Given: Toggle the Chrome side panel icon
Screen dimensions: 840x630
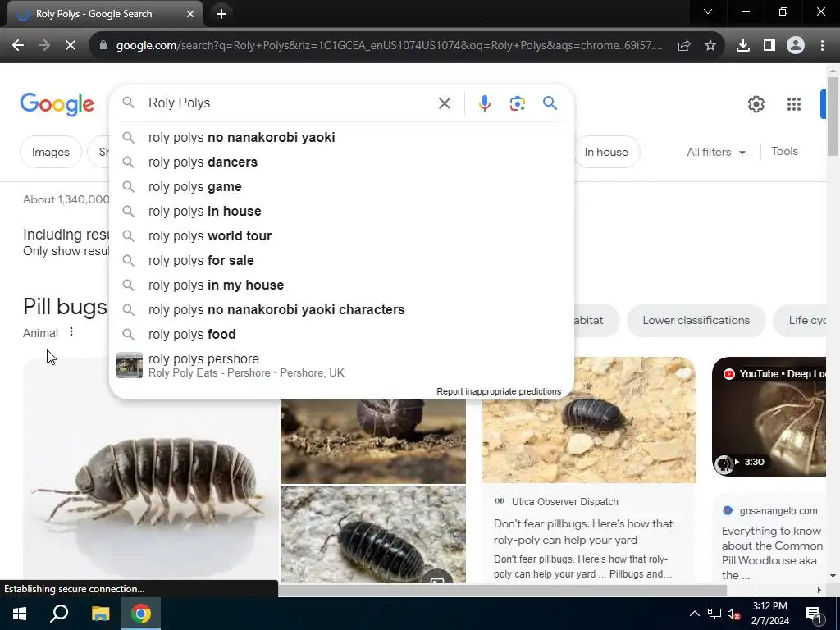Looking at the screenshot, I should (x=769, y=46).
